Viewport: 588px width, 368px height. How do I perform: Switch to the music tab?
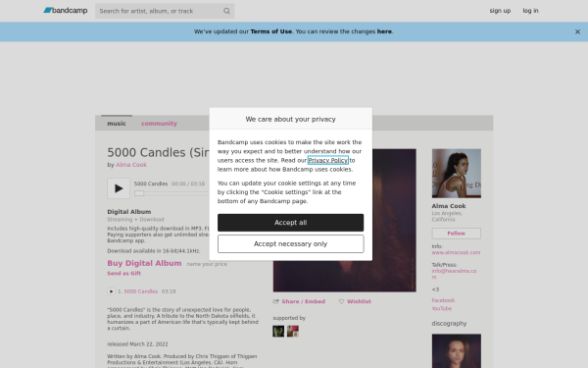117,124
